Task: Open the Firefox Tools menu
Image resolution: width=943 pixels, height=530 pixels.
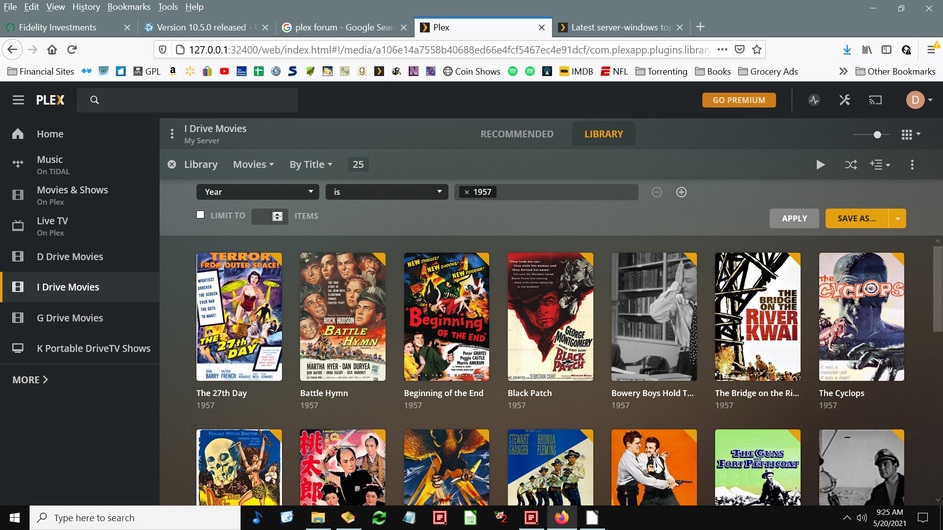Action: [168, 7]
